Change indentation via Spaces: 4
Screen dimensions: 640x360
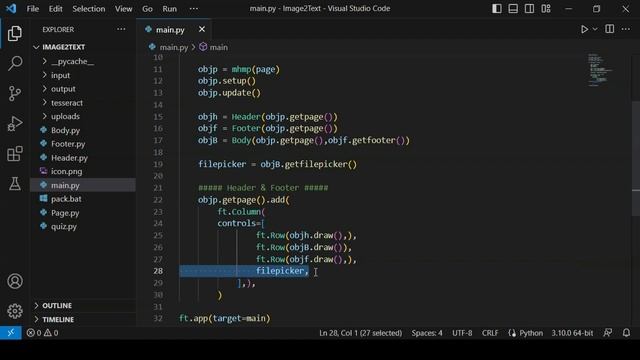point(427,333)
